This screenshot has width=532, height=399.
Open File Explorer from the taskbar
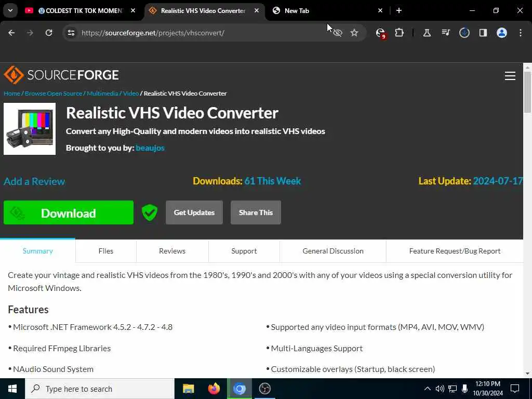pos(188,389)
